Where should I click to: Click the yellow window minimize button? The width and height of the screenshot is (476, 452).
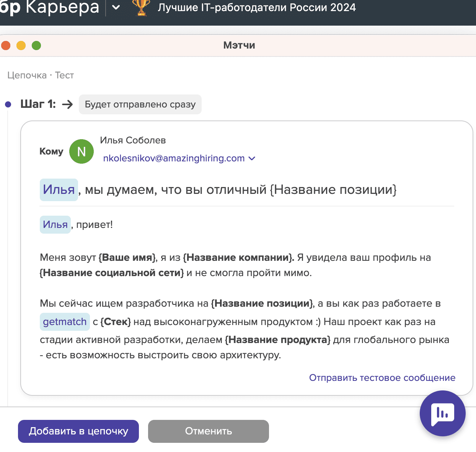tap(21, 46)
